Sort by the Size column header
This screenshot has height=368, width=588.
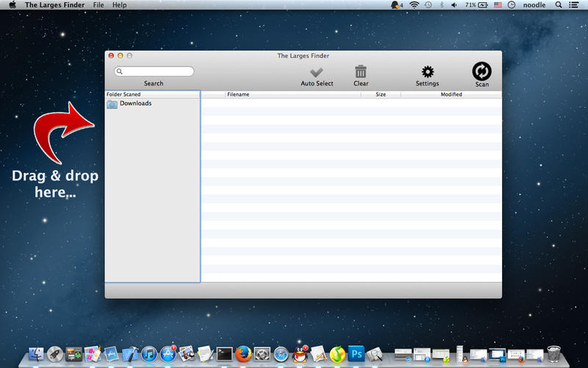[x=381, y=95]
